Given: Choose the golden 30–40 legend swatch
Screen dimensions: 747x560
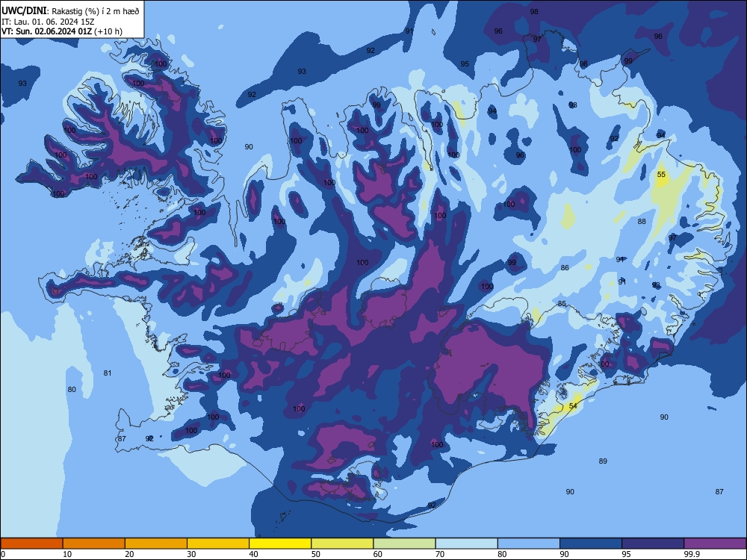Looking at the screenshot, I should tap(218, 544).
